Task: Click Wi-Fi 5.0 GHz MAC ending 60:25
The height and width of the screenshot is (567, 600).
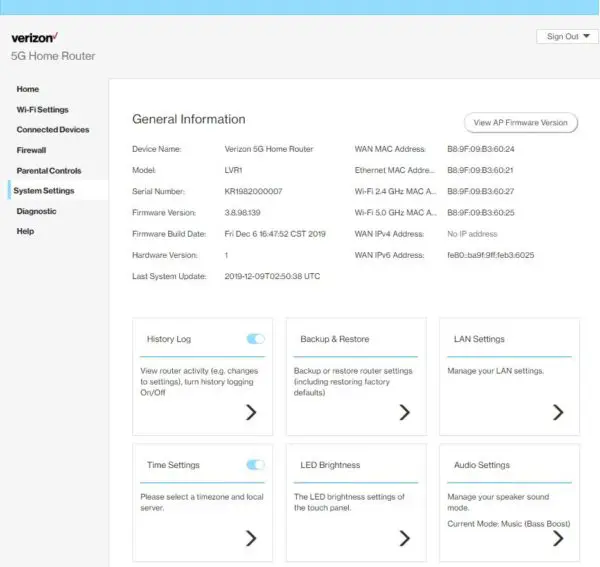Action: [481, 213]
